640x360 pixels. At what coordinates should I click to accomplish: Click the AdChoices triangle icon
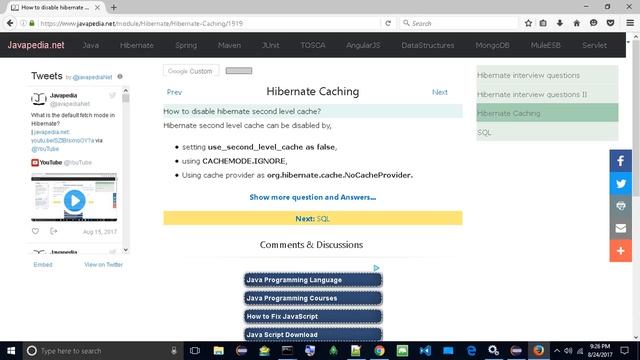[376, 268]
